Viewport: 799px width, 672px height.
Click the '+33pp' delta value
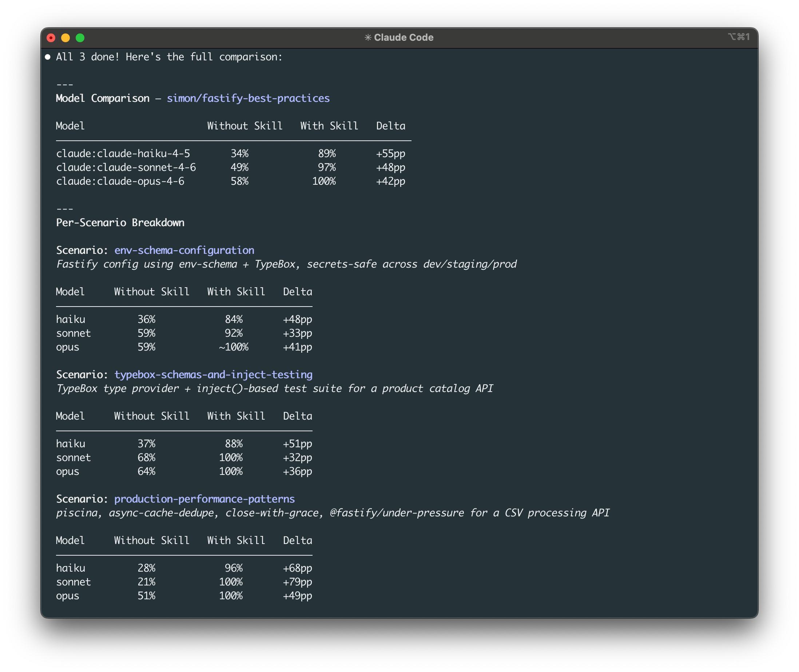point(297,333)
